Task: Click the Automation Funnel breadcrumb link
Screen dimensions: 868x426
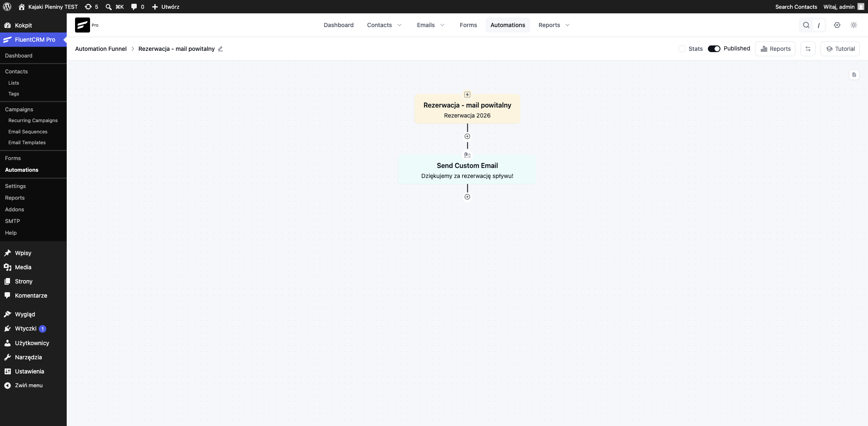Action: coord(101,49)
